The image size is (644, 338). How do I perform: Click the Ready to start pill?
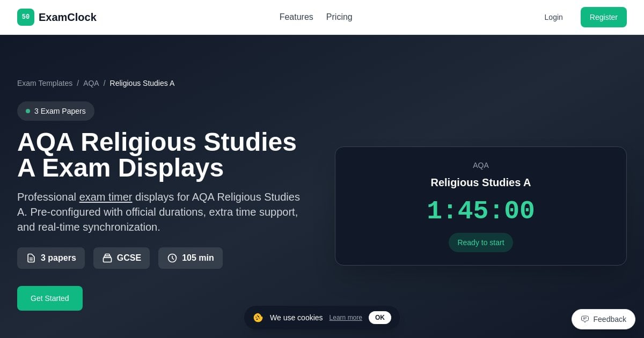(x=481, y=243)
